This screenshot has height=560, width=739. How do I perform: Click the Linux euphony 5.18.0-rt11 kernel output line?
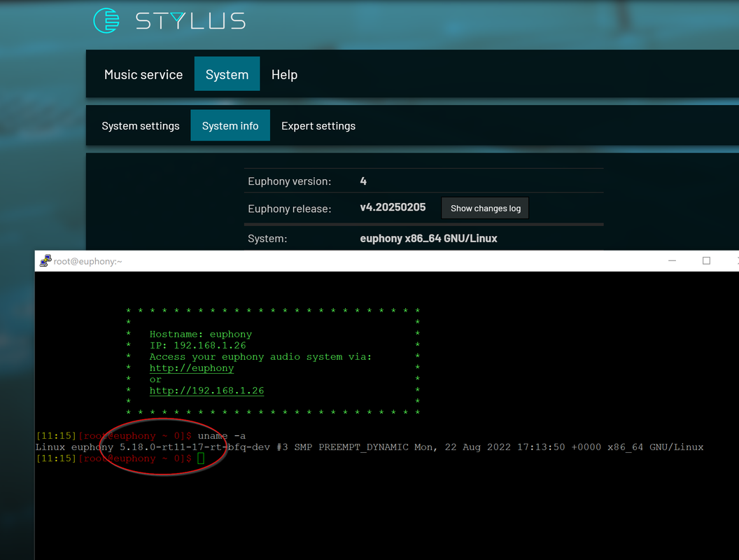pyautogui.click(x=369, y=447)
